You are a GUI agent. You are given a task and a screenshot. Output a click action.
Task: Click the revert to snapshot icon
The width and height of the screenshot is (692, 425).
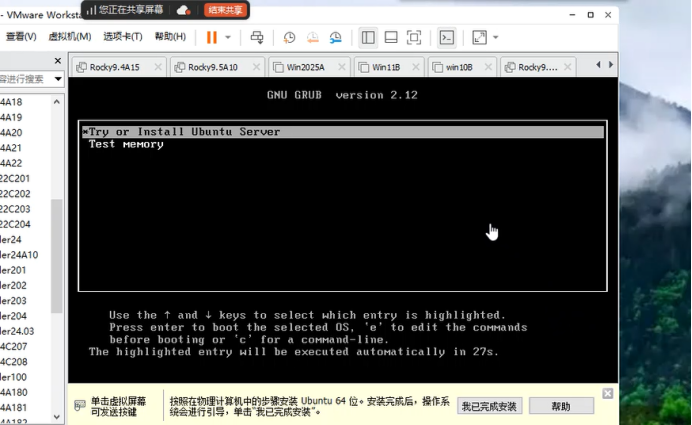(312, 37)
